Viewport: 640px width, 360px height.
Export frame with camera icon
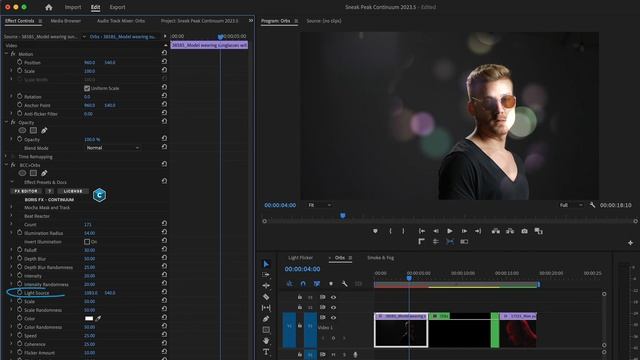tap(524, 231)
